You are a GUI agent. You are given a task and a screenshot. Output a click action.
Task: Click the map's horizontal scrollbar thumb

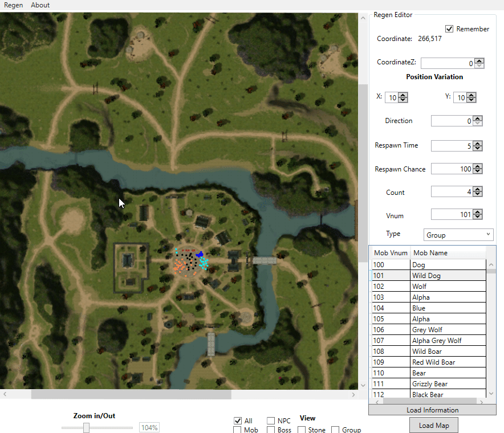click(131, 394)
